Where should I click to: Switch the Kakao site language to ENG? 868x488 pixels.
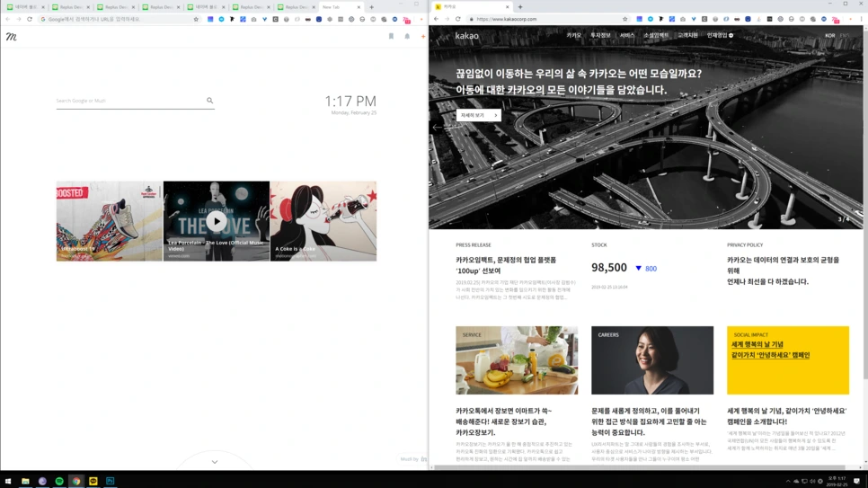845,35
